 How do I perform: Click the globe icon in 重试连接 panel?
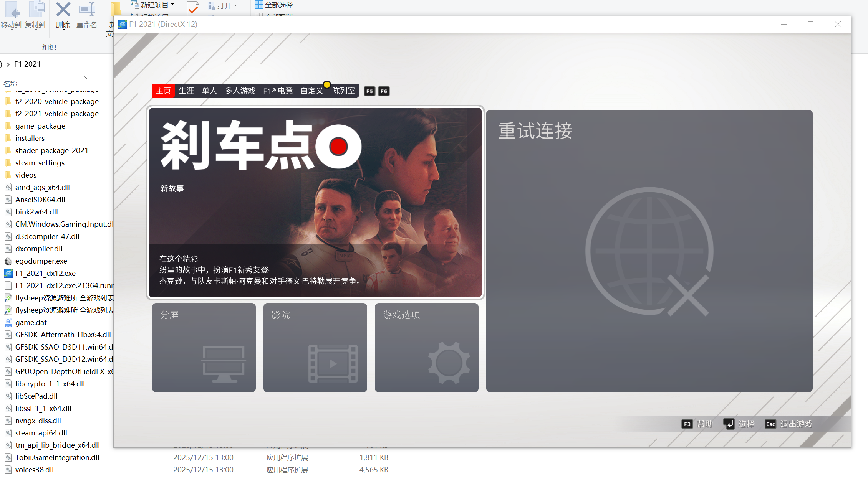coord(649,251)
